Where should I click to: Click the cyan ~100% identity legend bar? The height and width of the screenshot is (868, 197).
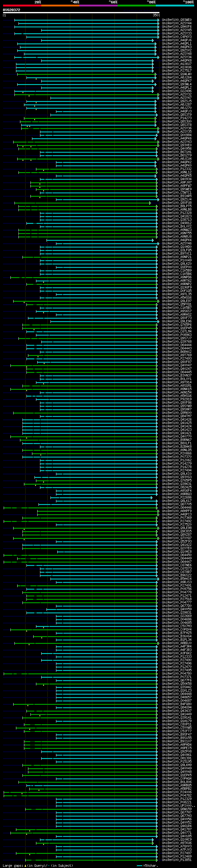click(x=175, y=6)
